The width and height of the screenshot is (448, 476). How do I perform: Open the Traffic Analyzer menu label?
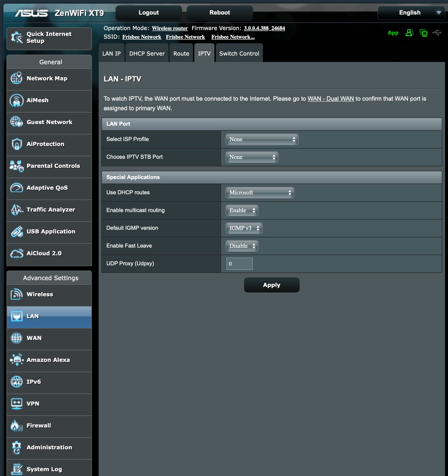pyautogui.click(x=51, y=209)
